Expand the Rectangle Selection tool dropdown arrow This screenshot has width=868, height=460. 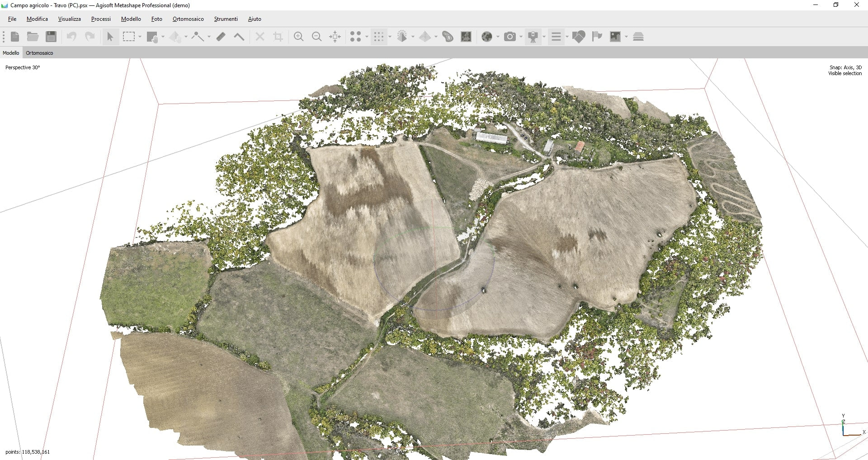(140, 37)
